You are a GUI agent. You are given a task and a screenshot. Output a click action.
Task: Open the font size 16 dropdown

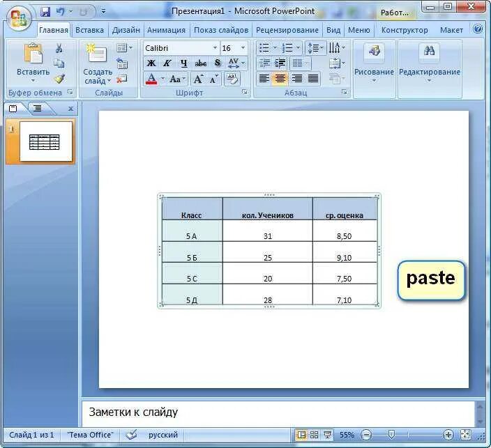tap(243, 48)
